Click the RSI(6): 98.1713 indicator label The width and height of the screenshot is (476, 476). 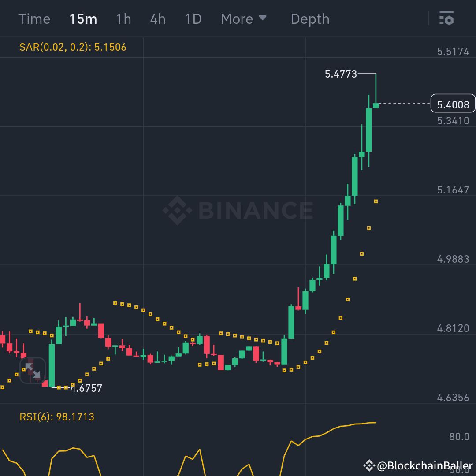tap(57, 417)
